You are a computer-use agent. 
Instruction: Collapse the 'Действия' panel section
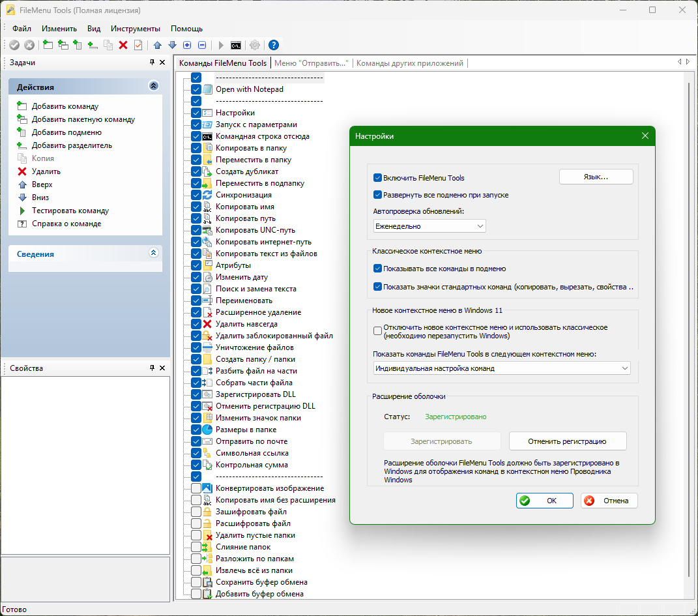click(154, 86)
